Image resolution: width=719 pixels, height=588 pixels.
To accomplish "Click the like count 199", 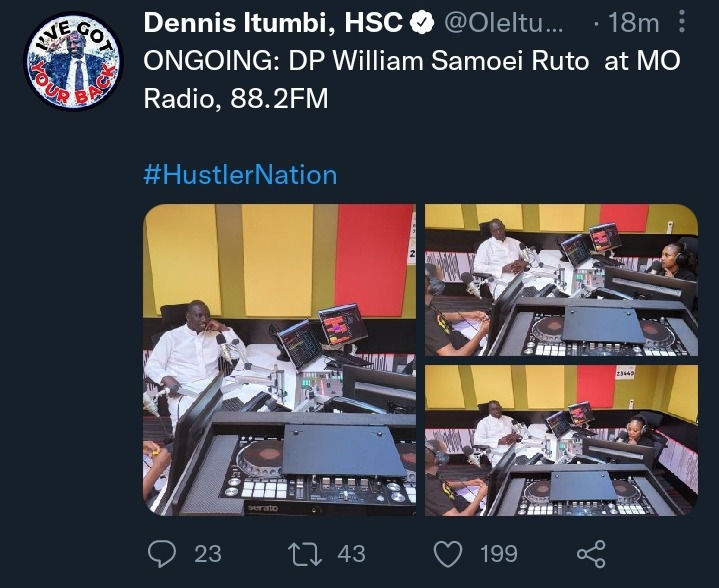I will (x=498, y=554).
